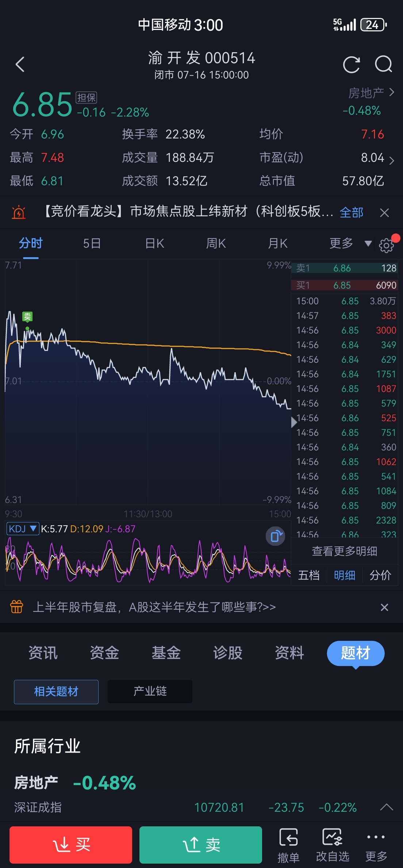Tap the 买1 6.85 bid row

click(x=345, y=285)
